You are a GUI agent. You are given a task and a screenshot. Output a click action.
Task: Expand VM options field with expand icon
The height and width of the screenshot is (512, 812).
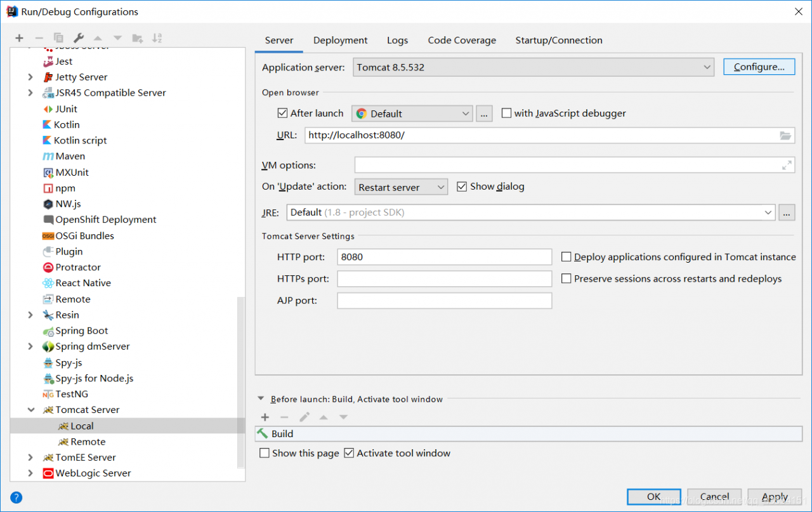coord(787,166)
